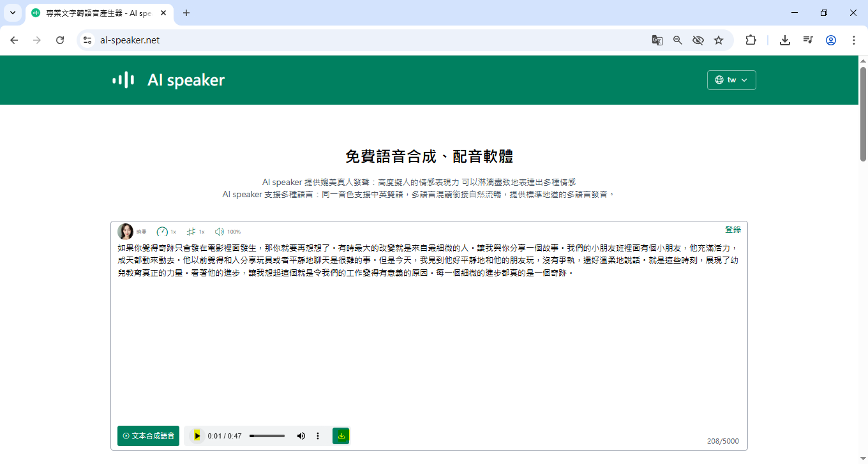The height and width of the screenshot is (464, 868).
Task: Open Chrome's three-dot main menu
Action: point(854,40)
